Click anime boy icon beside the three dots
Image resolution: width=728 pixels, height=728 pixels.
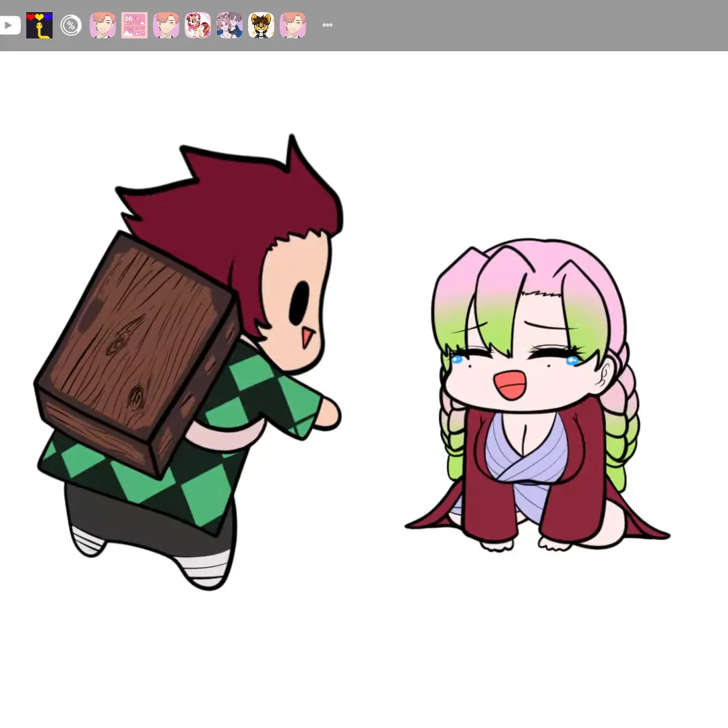(x=293, y=26)
